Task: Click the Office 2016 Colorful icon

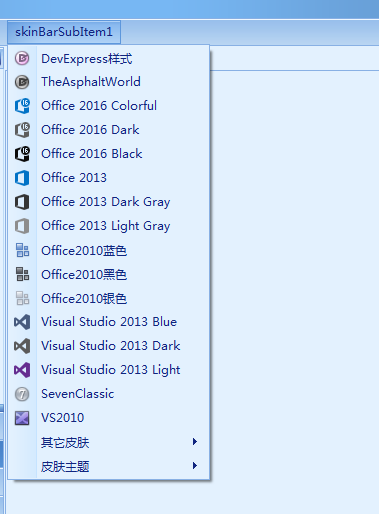Action: (22, 106)
